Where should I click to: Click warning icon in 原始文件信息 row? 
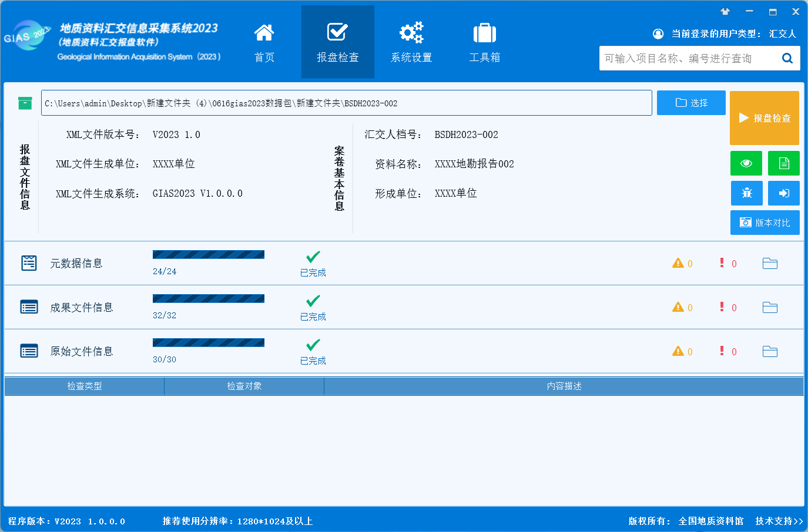(678, 351)
